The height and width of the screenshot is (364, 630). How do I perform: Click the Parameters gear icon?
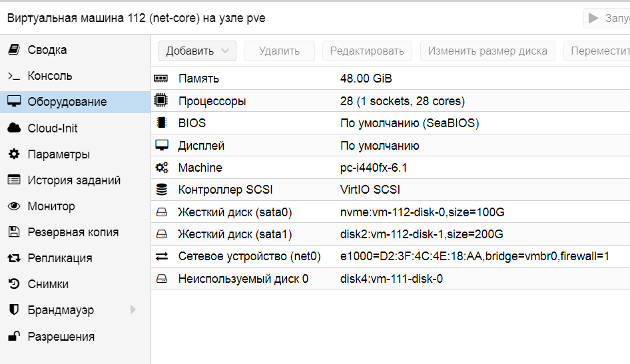[13, 154]
